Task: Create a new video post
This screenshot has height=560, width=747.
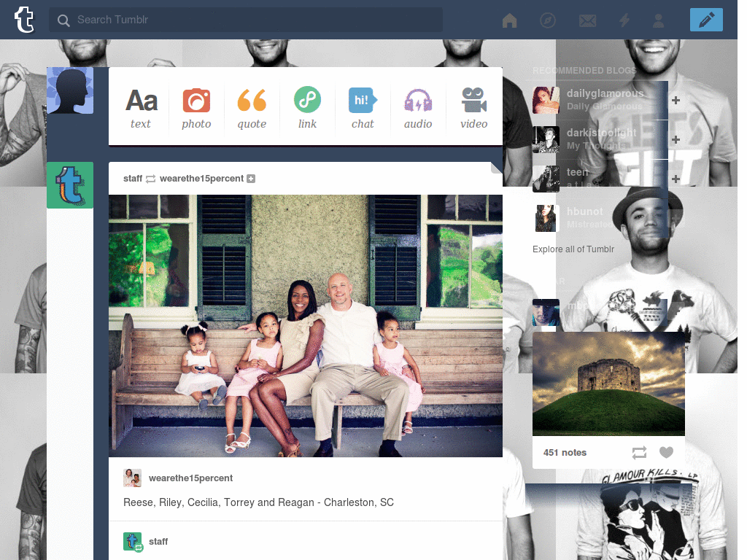Action: [x=473, y=108]
